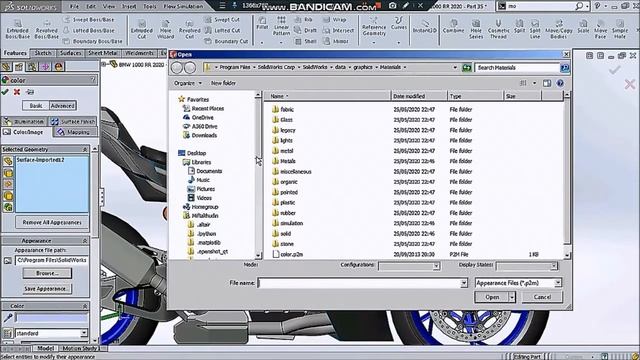
Task: Cancel color with red X
Action: tap(17, 92)
